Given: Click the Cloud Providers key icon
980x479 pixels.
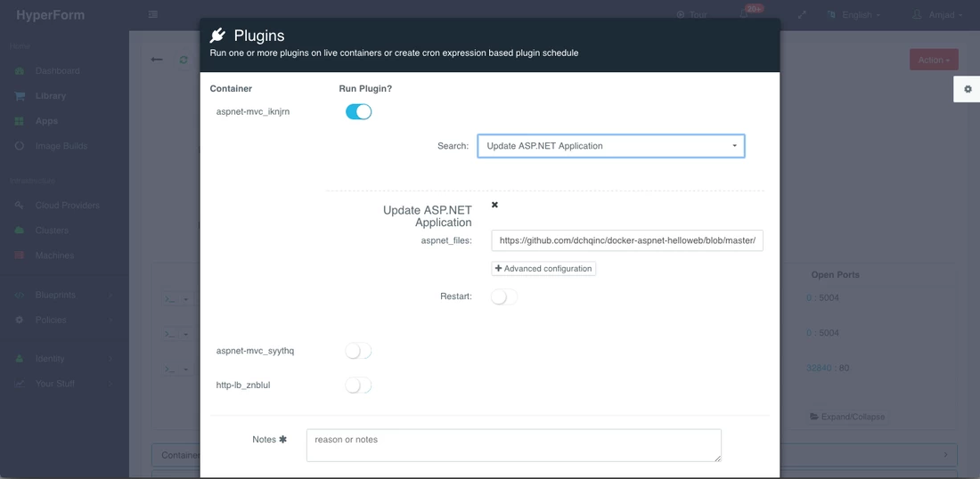Looking at the screenshot, I should coord(20,206).
